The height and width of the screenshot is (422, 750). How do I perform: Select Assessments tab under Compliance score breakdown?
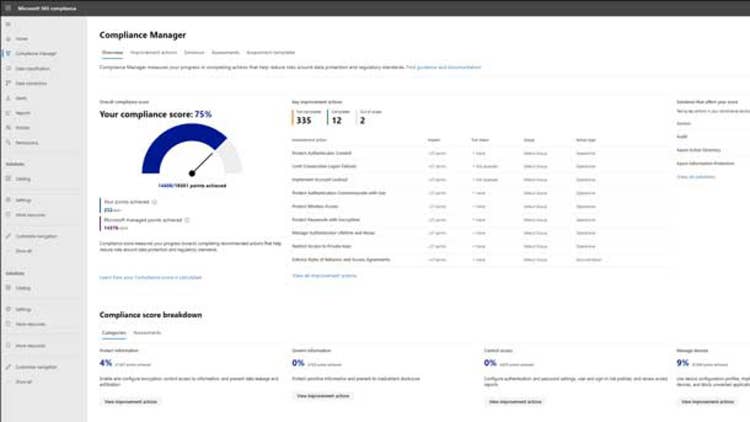click(147, 332)
